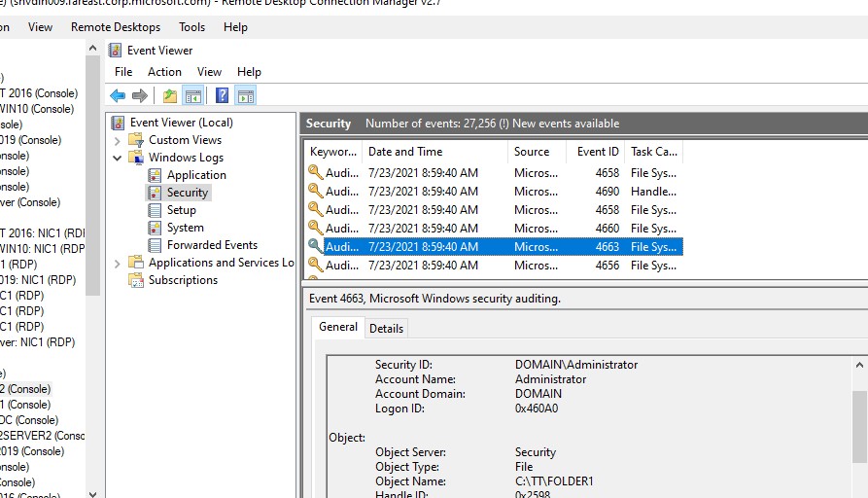
Task: Click the Event Viewer title icon
Action: click(x=115, y=51)
